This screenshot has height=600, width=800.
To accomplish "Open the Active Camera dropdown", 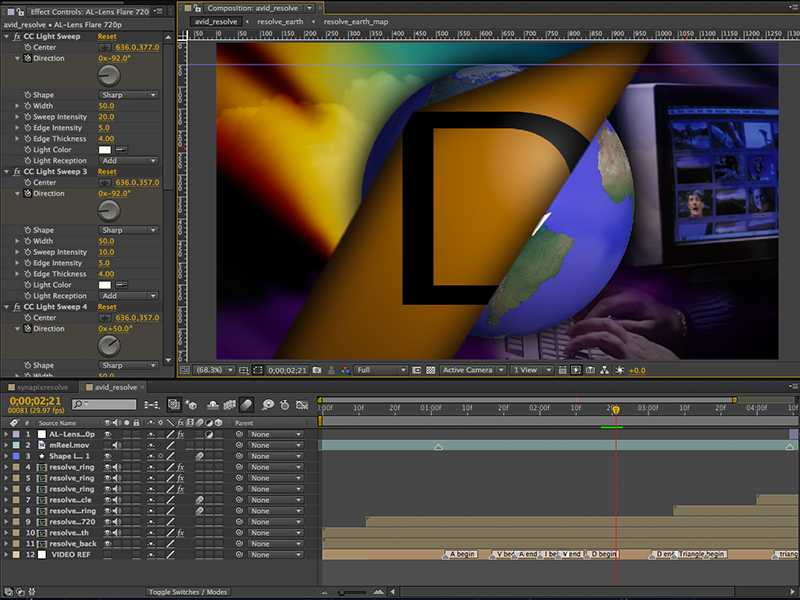I will tap(472, 370).
